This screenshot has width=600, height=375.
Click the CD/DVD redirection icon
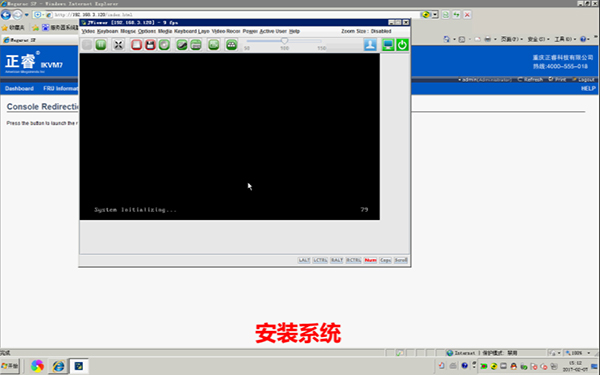pos(164,45)
